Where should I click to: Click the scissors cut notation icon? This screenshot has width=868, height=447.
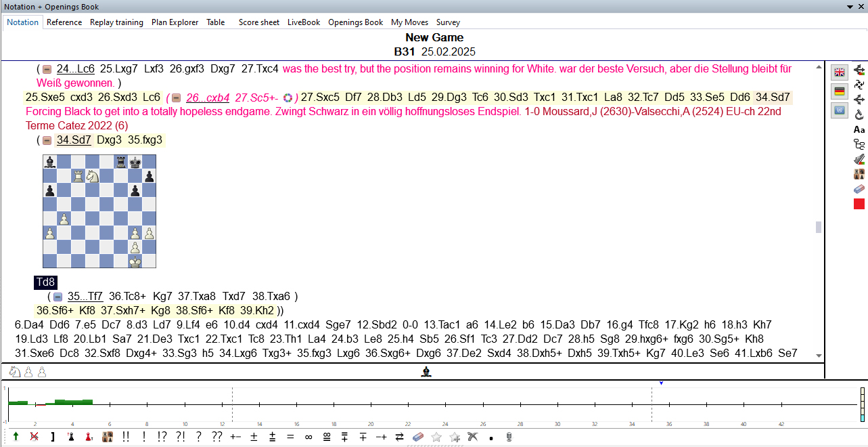tap(472, 437)
